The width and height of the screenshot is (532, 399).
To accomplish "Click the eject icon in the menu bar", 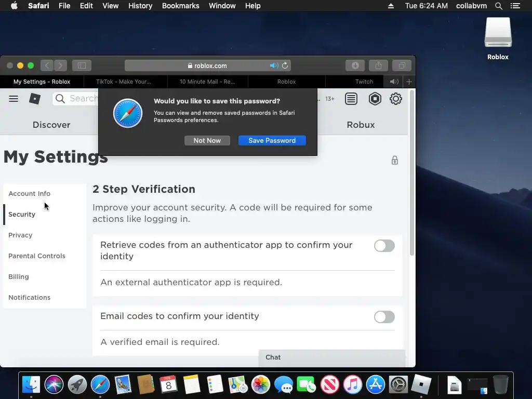I will coord(391,6).
